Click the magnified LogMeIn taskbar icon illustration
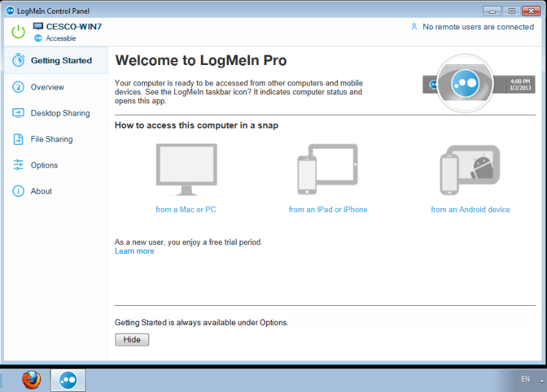 465,83
